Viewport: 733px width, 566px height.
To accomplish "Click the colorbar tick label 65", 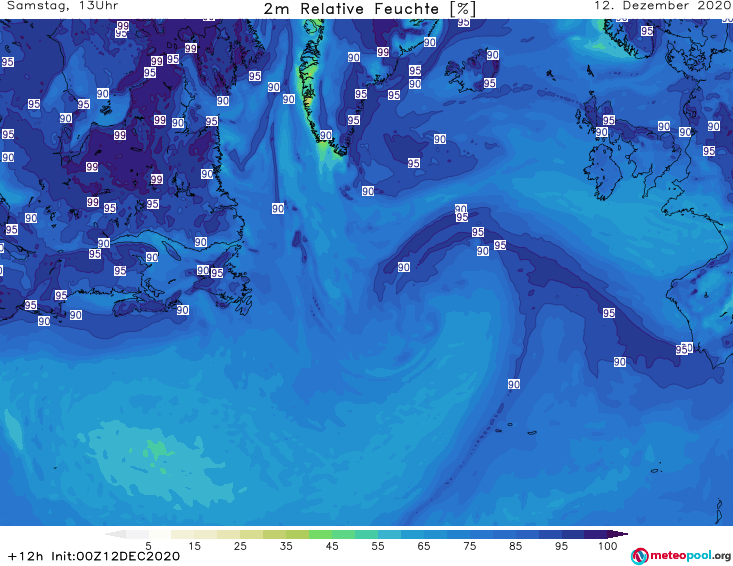I will pyautogui.click(x=424, y=546).
